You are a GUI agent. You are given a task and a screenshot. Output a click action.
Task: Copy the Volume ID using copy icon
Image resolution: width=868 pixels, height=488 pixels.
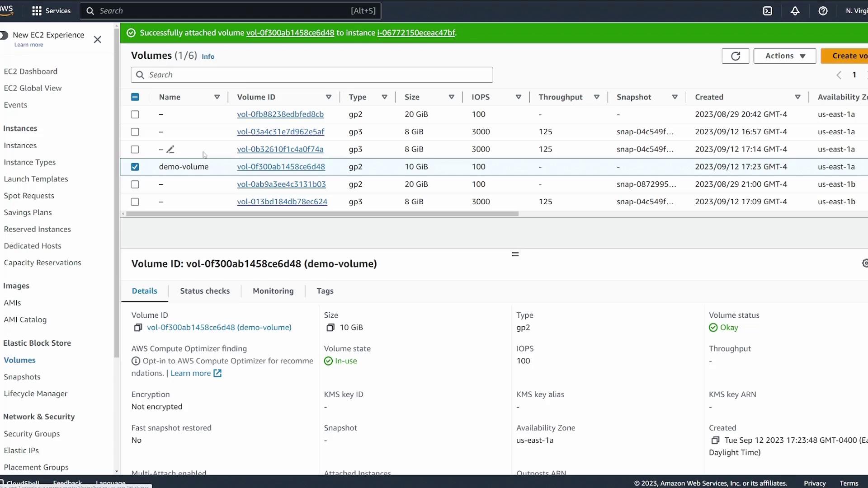(138, 328)
